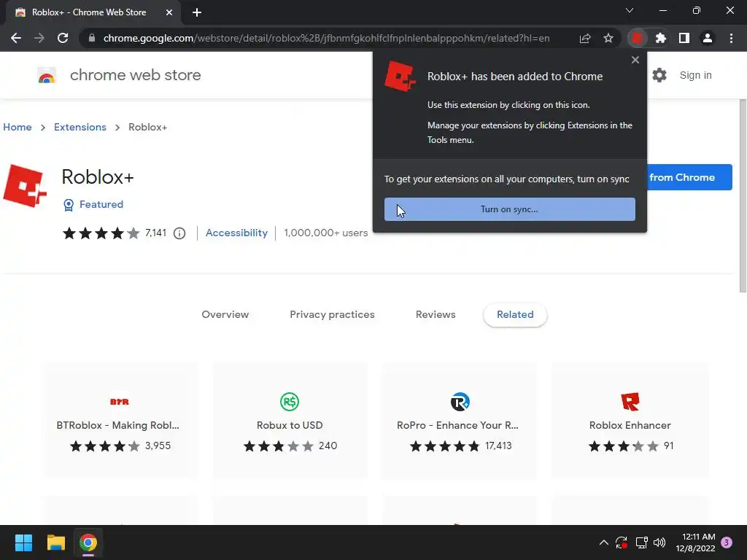747x560 pixels.
Task: Bookmark this page with the star icon
Action: [608, 38]
